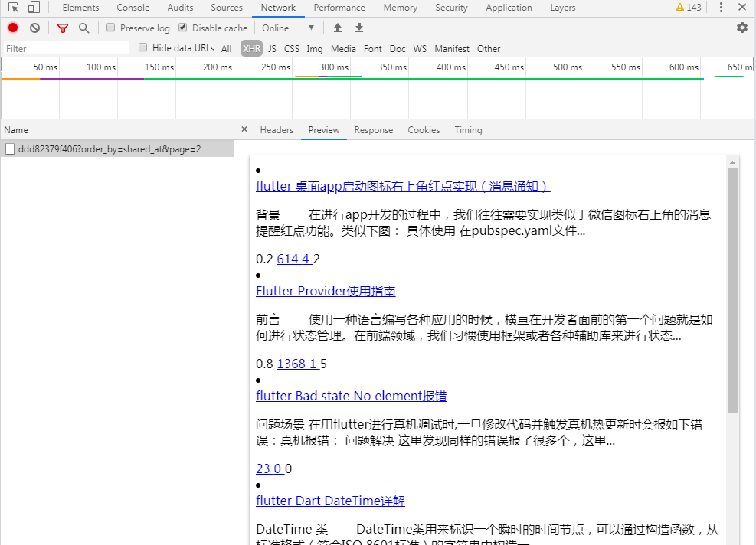The height and width of the screenshot is (545, 756).
Task: Open the Response detail tab
Action: (x=374, y=130)
